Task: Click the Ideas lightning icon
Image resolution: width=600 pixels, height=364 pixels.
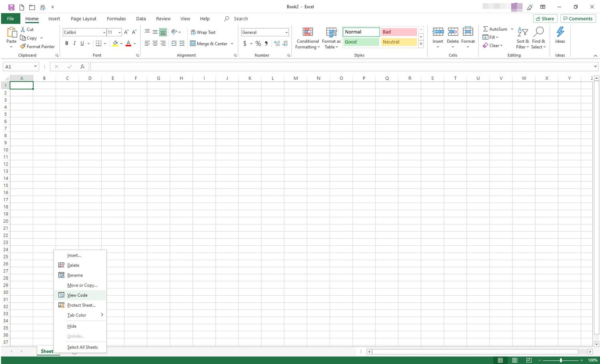Action: click(560, 32)
